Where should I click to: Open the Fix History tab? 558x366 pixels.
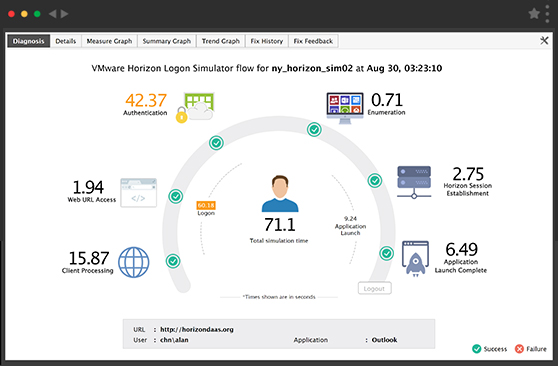(x=267, y=41)
